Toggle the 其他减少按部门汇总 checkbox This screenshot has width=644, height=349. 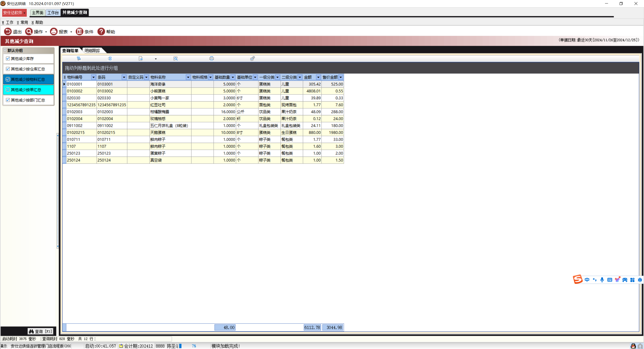[x=8, y=100]
